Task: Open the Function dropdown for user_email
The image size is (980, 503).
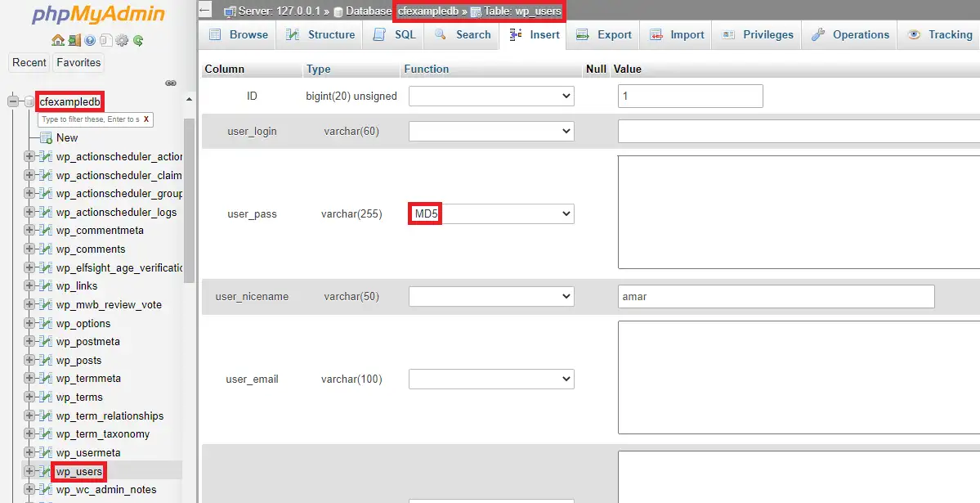Action: coord(491,379)
